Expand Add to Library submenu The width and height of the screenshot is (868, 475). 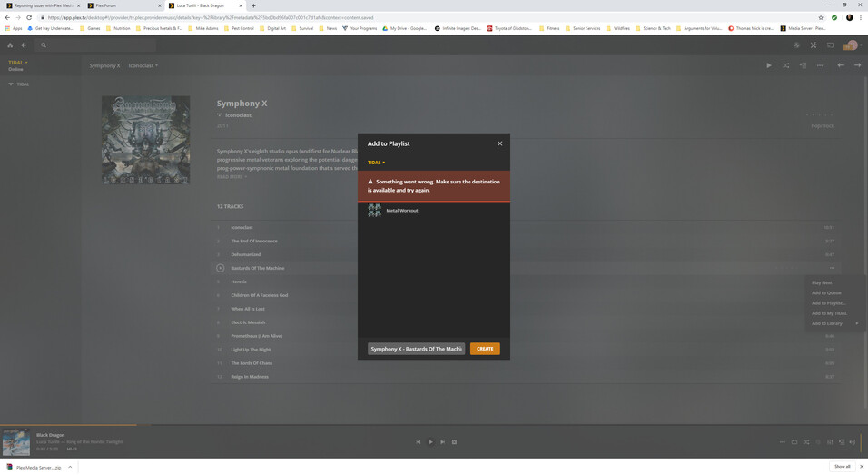point(834,323)
